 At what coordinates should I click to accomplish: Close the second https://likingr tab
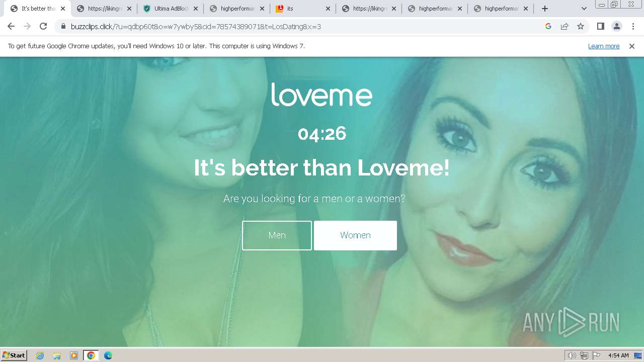tap(394, 9)
